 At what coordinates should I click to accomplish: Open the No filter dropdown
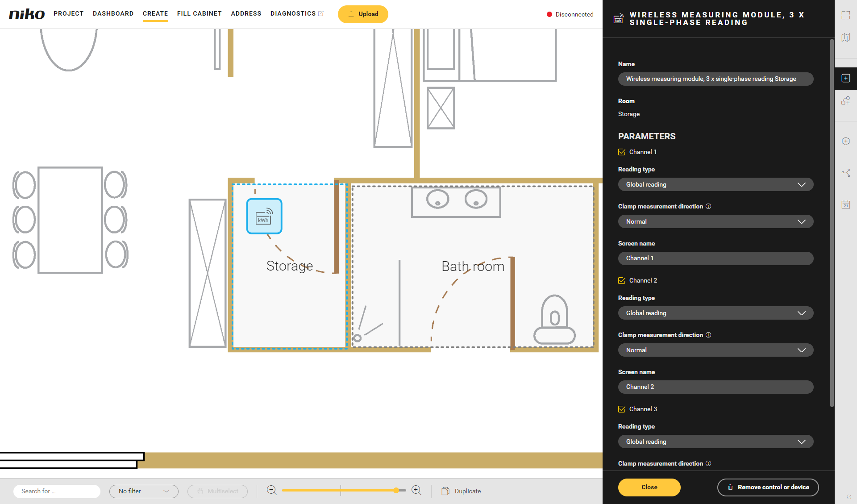144,491
